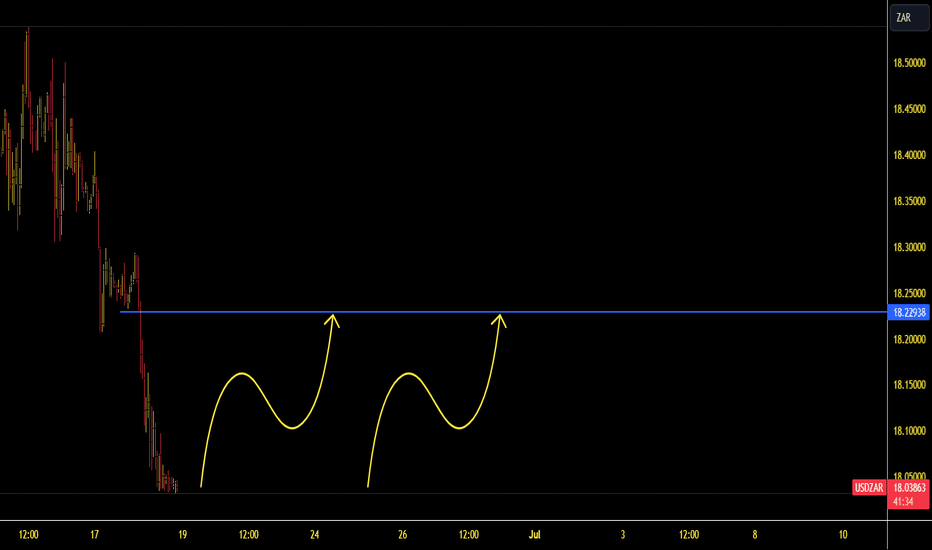Click the 18.45000 price axis label
932x550 pixels.
click(909, 109)
